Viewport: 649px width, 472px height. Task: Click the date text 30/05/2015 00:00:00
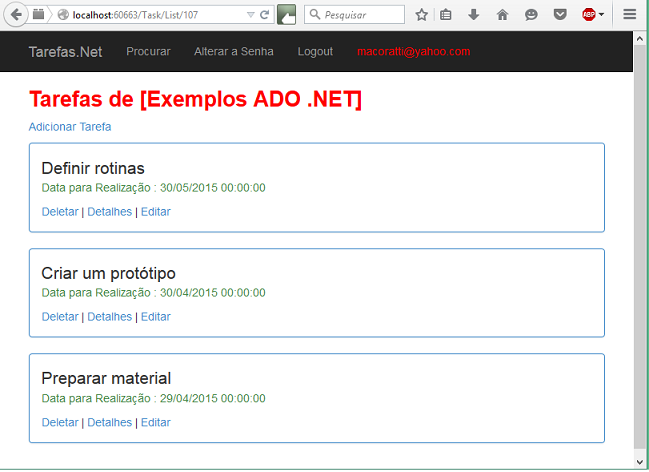tap(213, 188)
